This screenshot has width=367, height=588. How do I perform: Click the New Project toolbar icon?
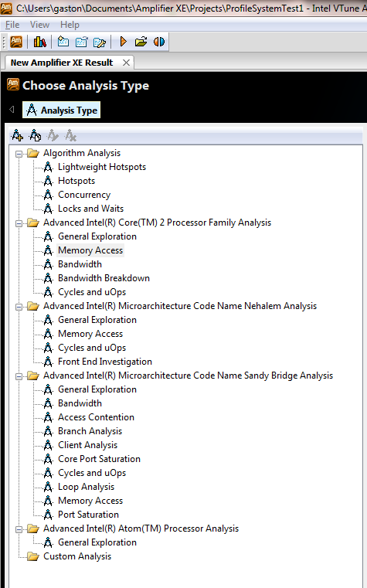coord(63,42)
